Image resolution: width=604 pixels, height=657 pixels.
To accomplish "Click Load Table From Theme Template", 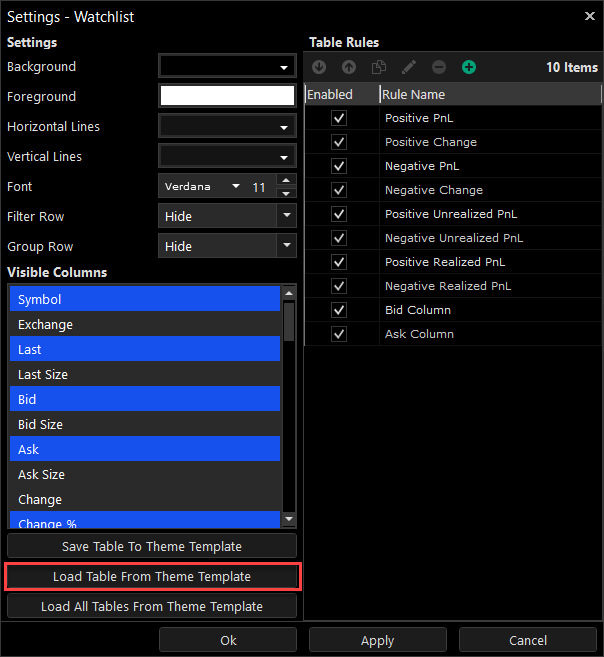I will pyautogui.click(x=152, y=577).
